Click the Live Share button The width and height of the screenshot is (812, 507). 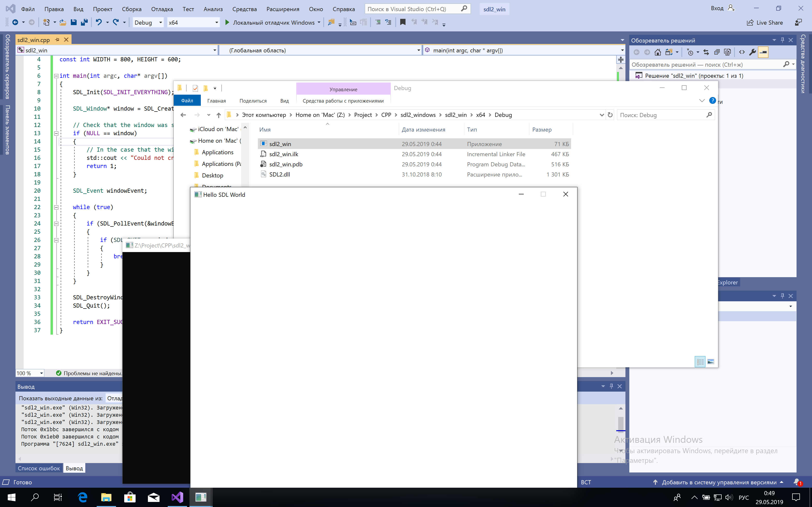[765, 22]
